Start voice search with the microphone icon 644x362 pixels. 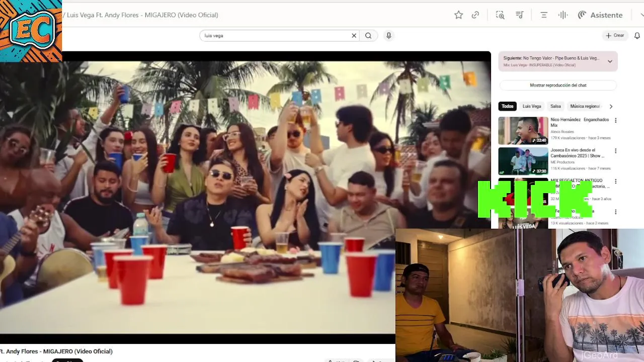coord(388,36)
